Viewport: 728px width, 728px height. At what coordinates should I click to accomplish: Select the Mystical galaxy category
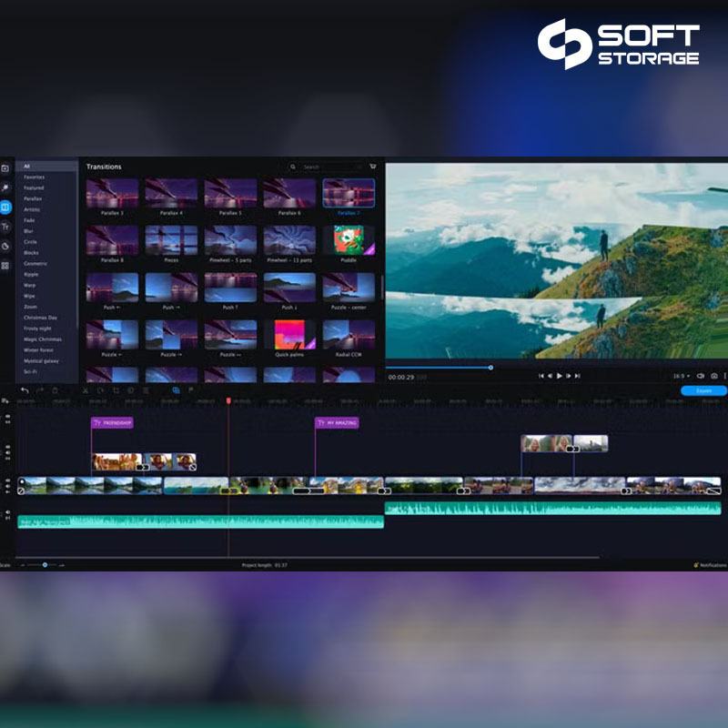tap(41, 360)
